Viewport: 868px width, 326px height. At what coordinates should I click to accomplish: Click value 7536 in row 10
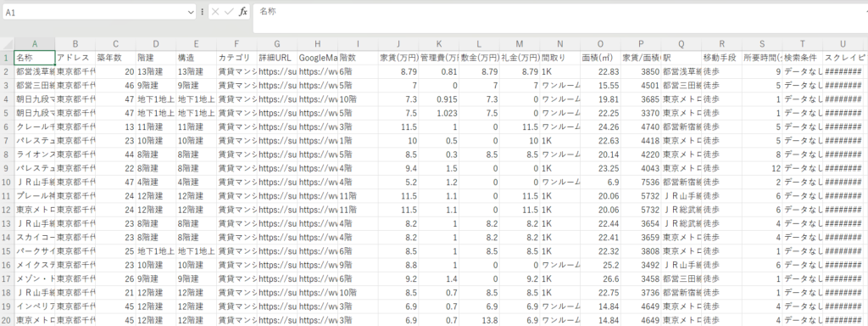[x=641, y=182]
